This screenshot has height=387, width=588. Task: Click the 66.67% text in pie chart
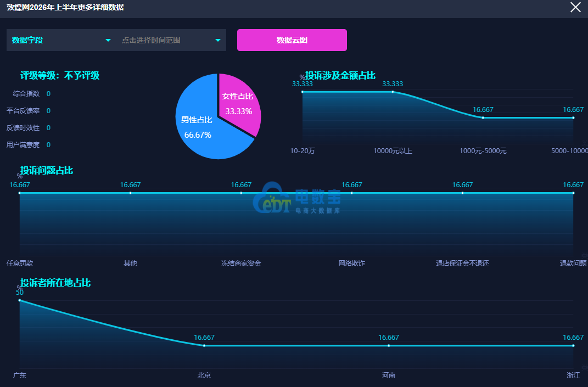pyautogui.click(x=198, y=135)
